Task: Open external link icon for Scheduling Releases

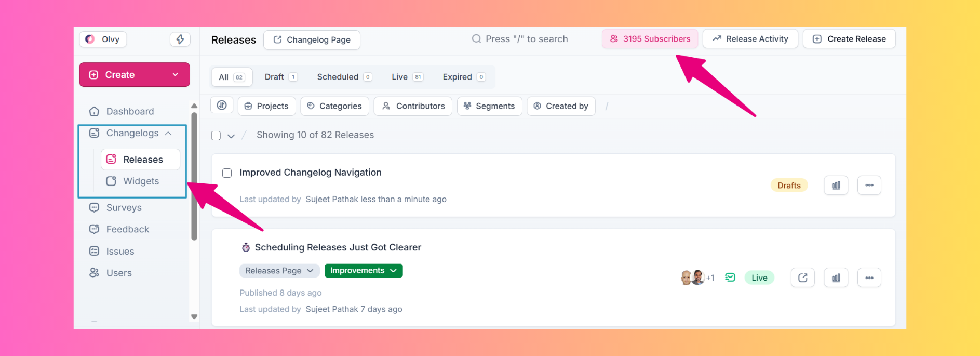Action: tap(802, 278)
